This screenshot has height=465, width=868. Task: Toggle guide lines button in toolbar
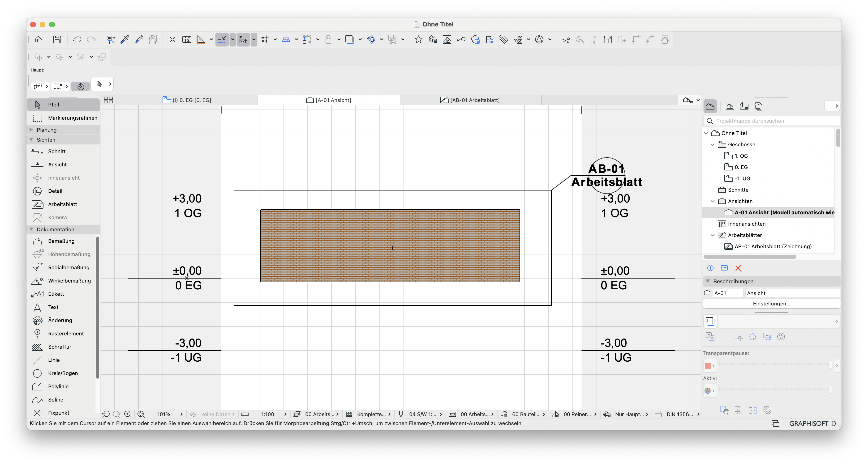222,39
